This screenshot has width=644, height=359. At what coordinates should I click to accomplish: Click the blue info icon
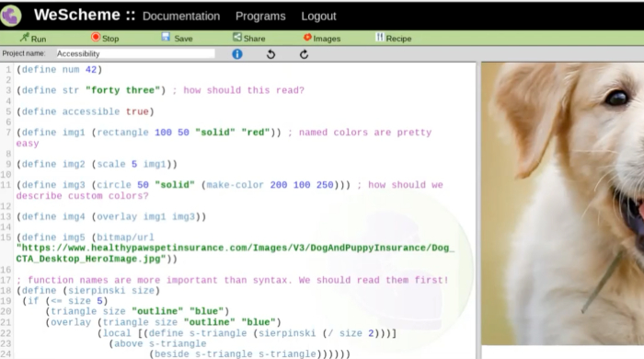(x=237, y=53)
